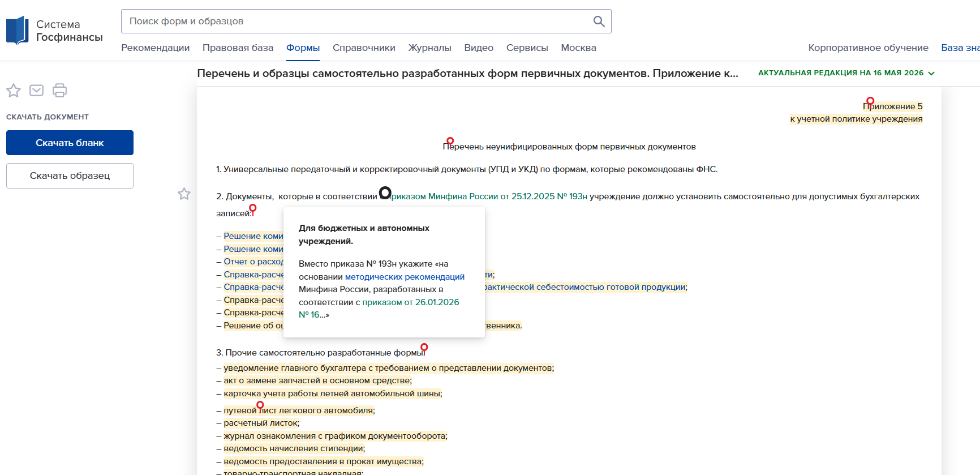The image size is (980, 475).
Task: Click text 'карточка учета работы летней автомобильной шины'
Action: pos(332,393)
